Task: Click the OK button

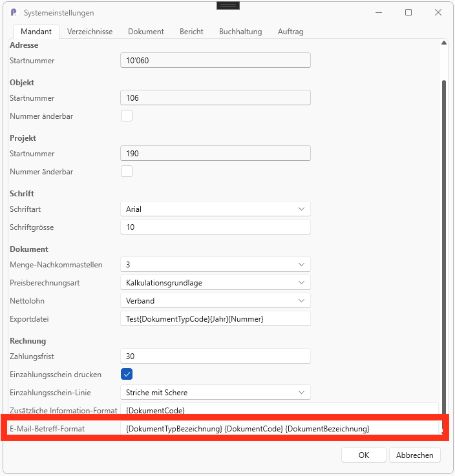Action: click(364, 455)
